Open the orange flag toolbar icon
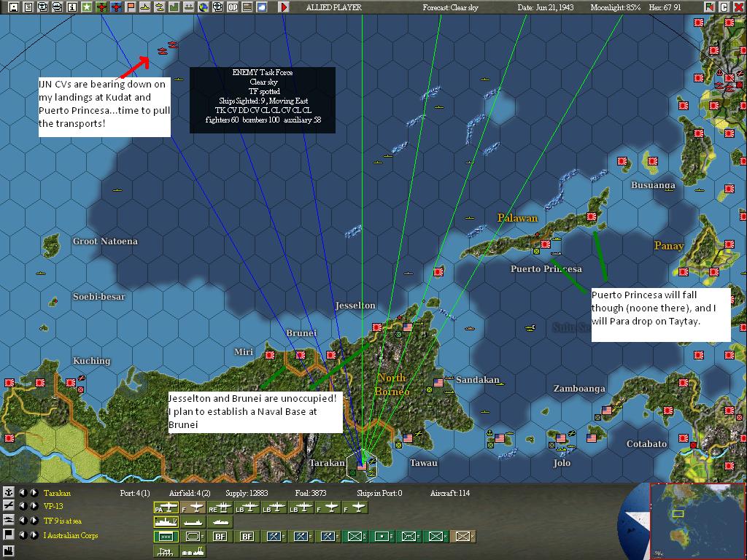 point(130,7)
